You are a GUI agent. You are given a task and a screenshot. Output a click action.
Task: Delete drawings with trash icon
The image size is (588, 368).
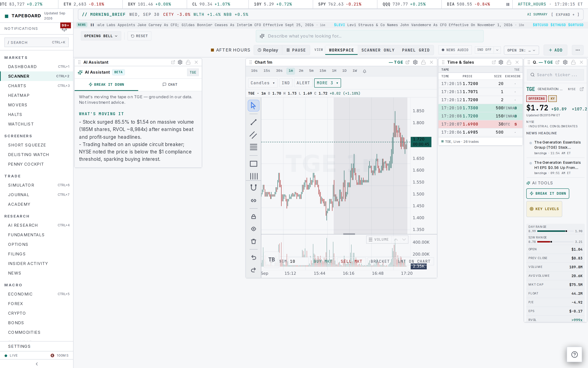[x=253, y=241]
